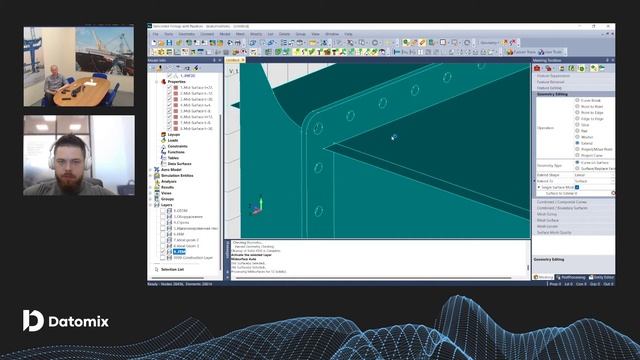Viewport: 640px width, 360px height.
Task: Select the Point to Point operation
Action: pyautogui.click(x=577, y=106)
